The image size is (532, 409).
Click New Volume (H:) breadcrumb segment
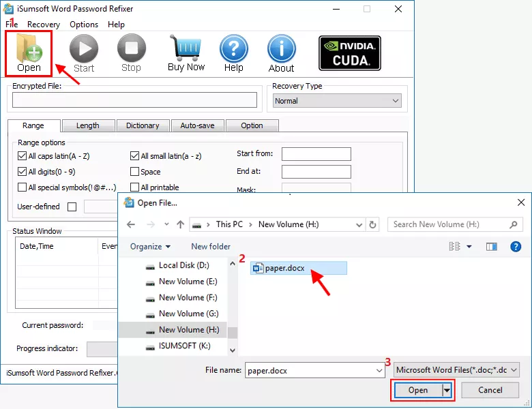[289, 224]
